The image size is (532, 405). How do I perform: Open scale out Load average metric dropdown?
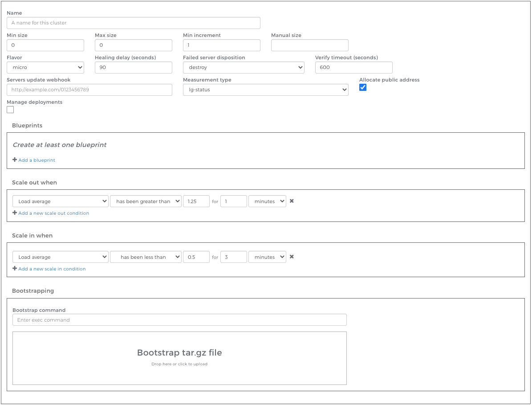pyautogui.click(x=61, y=201)
